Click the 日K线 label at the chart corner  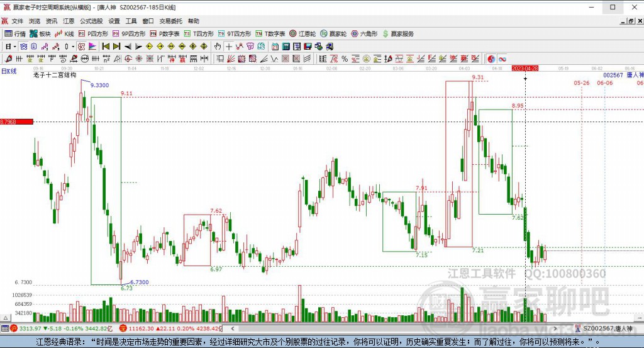(x=9, y=70)
